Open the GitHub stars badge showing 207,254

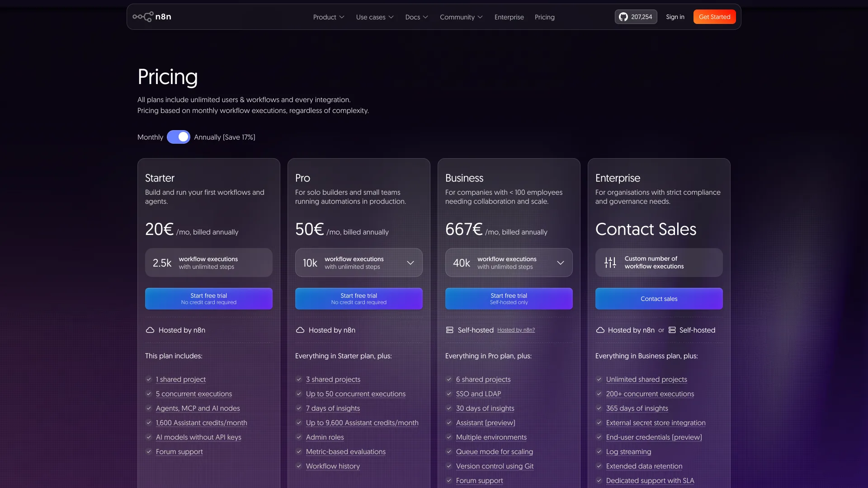coord(636,17)
